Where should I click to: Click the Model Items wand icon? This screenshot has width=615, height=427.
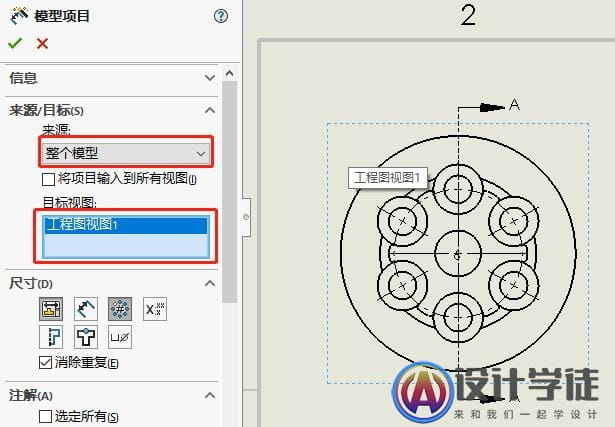pyautogui.click(x=18, y=16)
